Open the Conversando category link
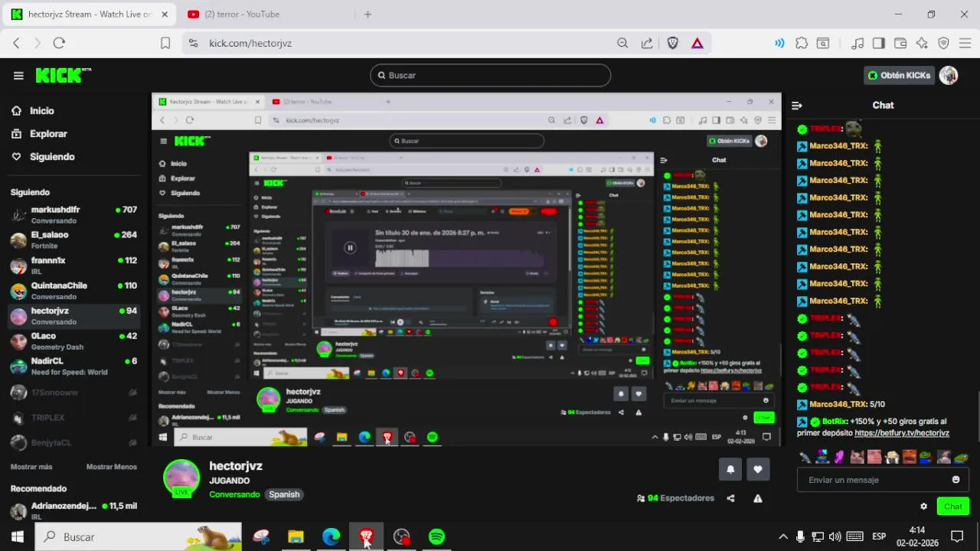This screenshot has height=551, width=980. tap(234, 494)
